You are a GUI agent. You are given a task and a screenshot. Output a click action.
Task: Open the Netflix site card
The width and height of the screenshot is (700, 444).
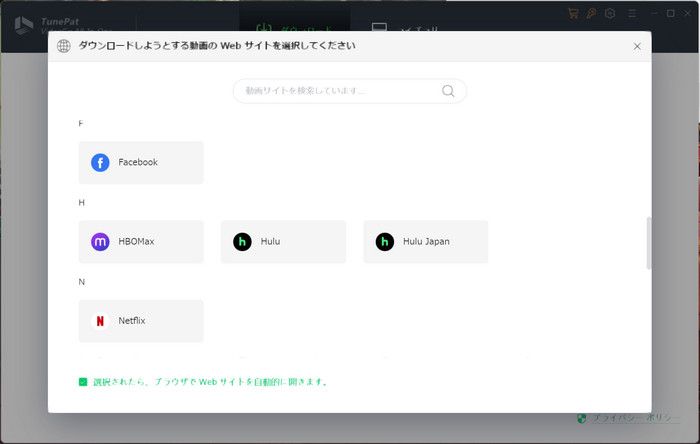pyautogui.click(x=141, y=321)
